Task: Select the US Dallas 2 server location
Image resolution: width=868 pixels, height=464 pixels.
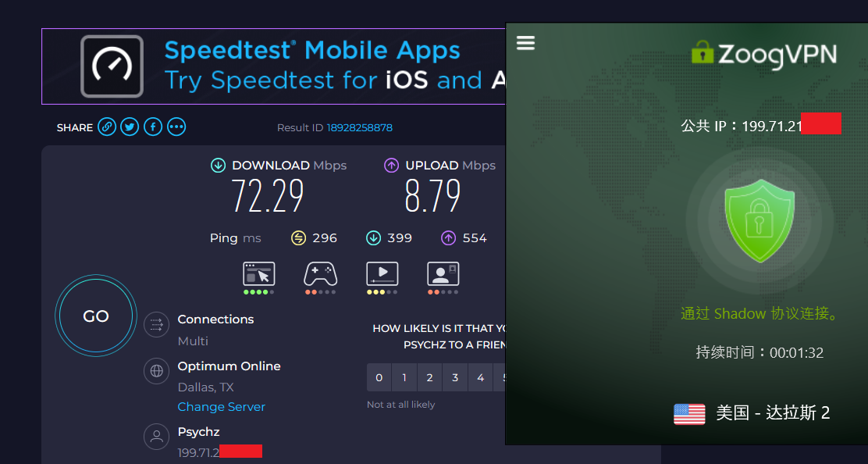Action: coord(773,413)
